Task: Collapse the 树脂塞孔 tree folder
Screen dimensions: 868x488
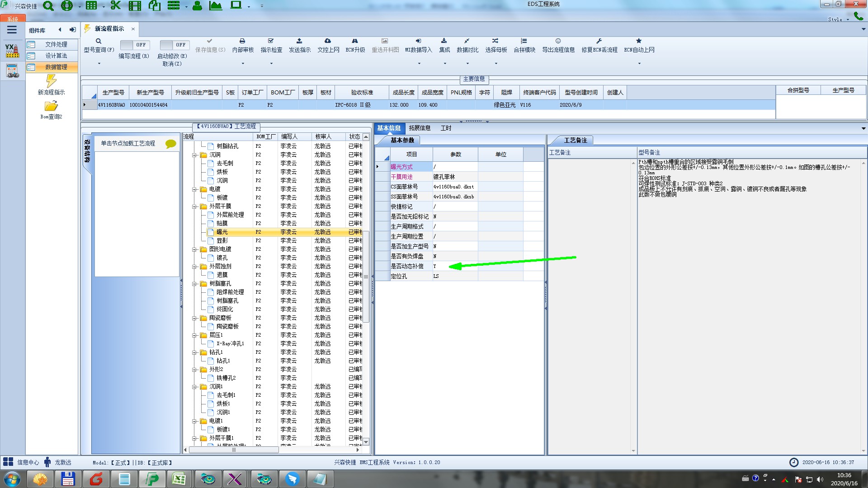Action: coord(195,284)
